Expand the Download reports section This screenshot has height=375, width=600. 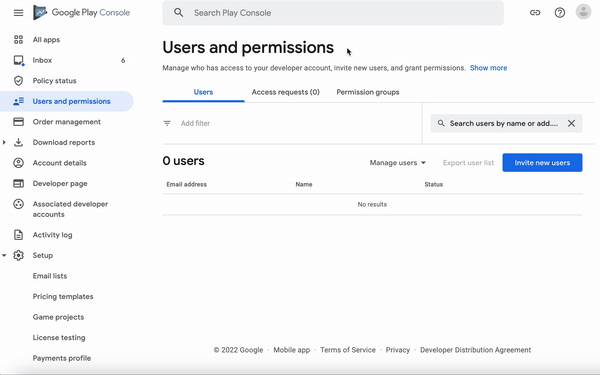pyautogui.click(x=4, y=142)
